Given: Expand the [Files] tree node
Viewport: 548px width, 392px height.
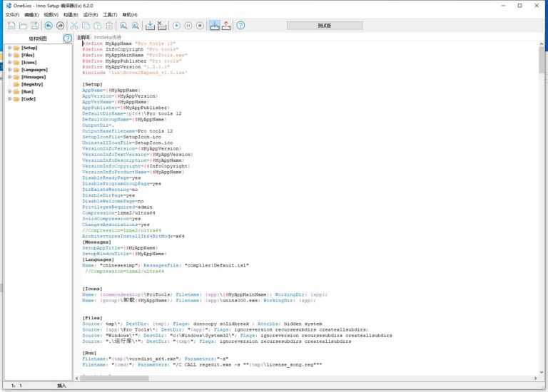Looking at the screenshot, I should pos(9,55).
